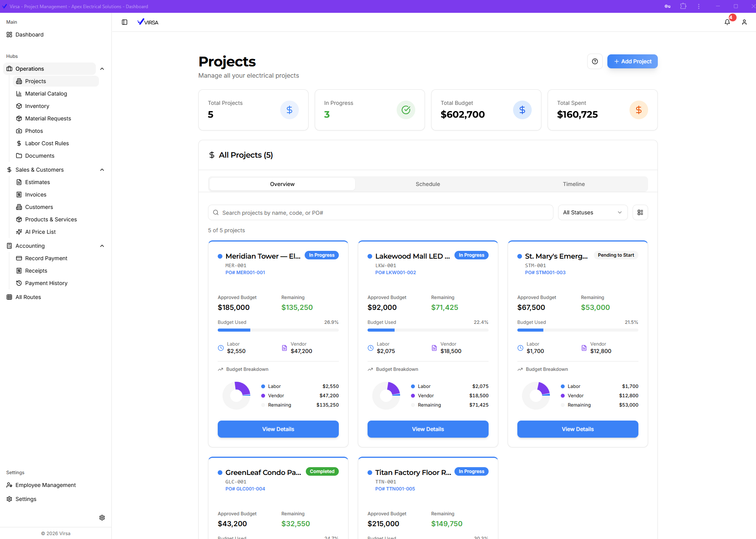The image size is (756, 539).
Task: Switch to the Timeline tab
Action: (574, 184)
